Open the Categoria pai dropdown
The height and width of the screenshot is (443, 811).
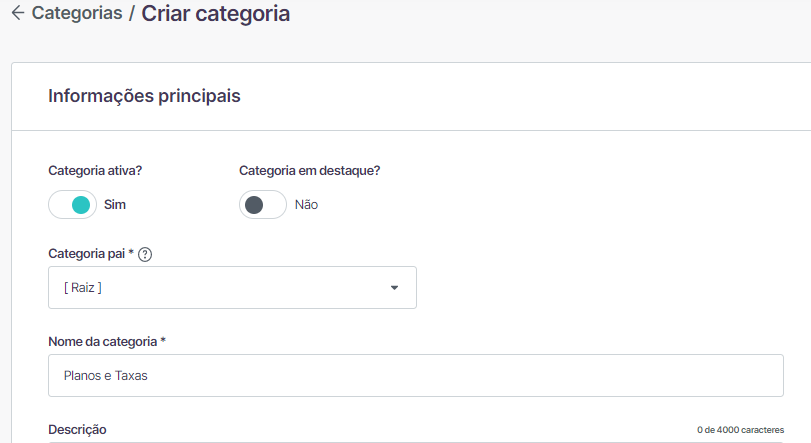coord(232,287)
